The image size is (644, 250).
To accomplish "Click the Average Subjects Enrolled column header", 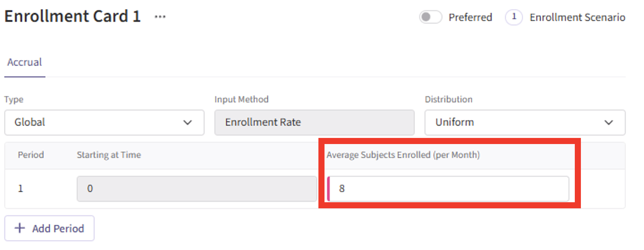I will tap(403, 155).
